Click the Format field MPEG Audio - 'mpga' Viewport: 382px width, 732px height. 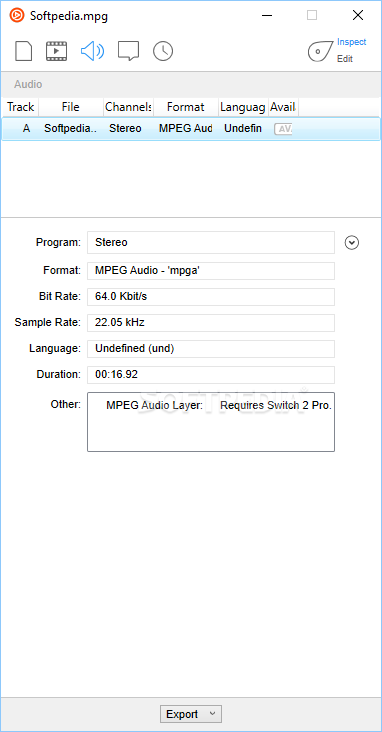[211, 271]
